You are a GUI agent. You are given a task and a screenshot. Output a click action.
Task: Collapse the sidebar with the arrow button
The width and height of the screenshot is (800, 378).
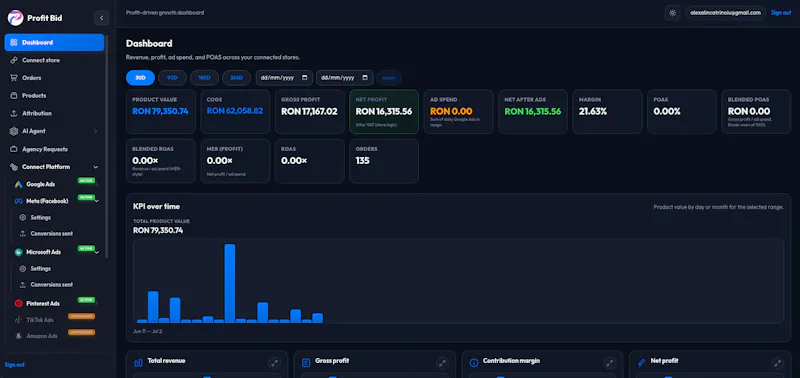coord(101,18)
